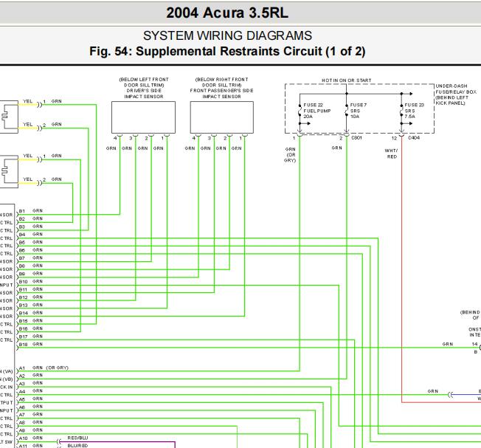Screen dimensions: 481x448
Task: Click the A7 terminal label
Action: [22, 416]
